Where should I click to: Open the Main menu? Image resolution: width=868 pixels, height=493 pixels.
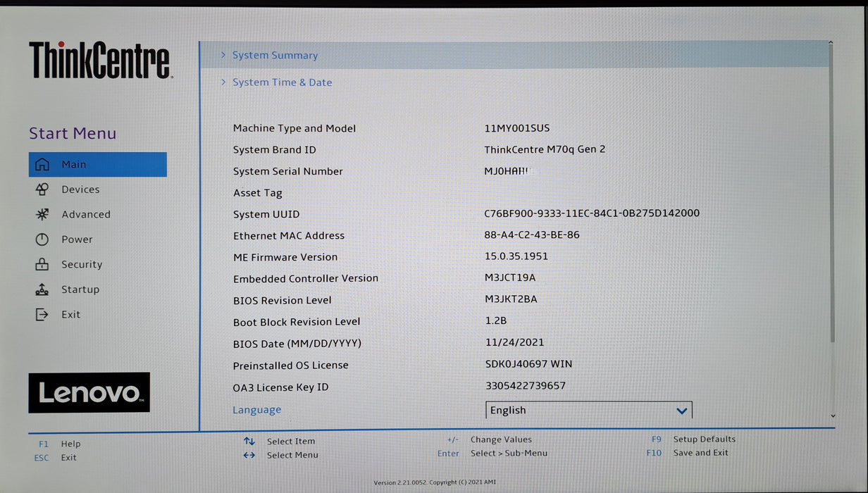click(98, 164)
